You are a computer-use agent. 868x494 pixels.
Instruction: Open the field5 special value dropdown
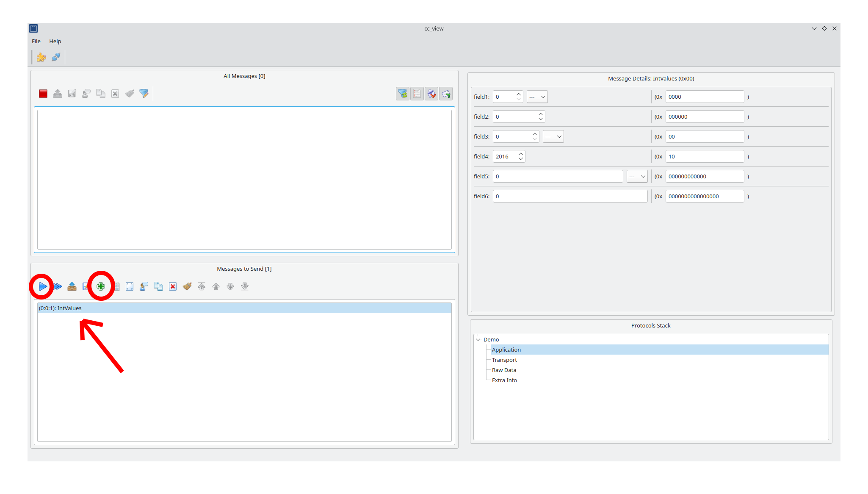point(637,177)
